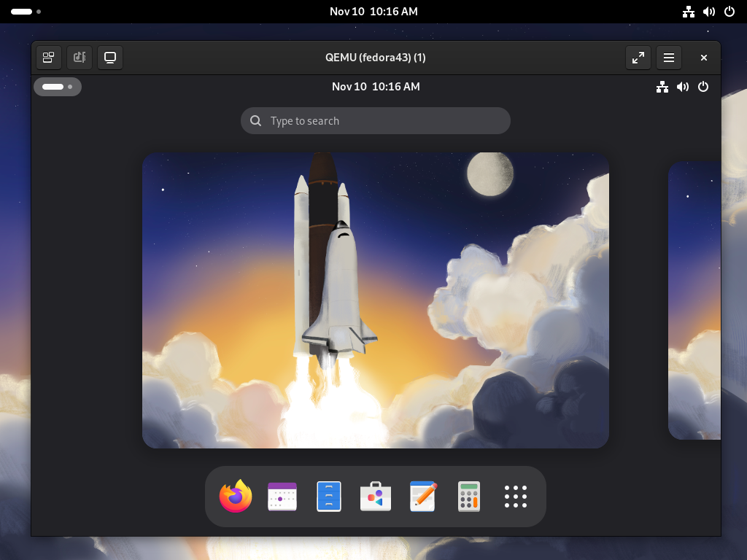Toggle fullscreen for the QEMU window
Screen dimensions: 747x560
coord(638,58)
